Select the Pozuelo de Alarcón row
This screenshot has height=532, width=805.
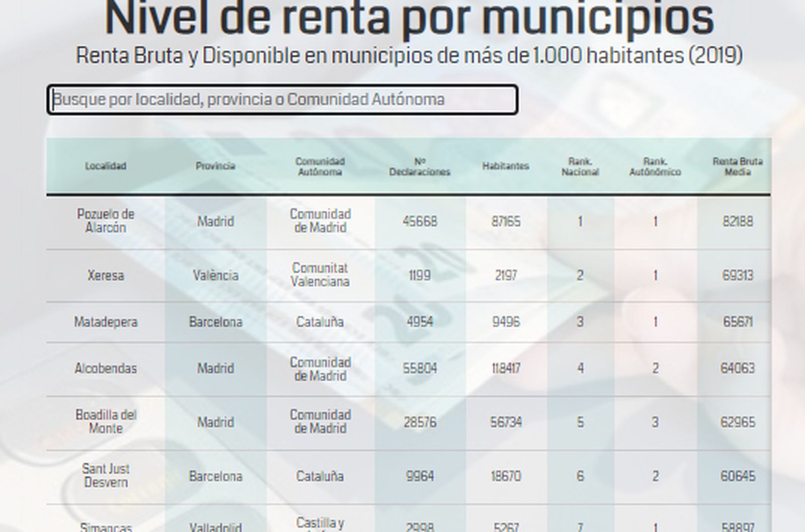(106, 221)
